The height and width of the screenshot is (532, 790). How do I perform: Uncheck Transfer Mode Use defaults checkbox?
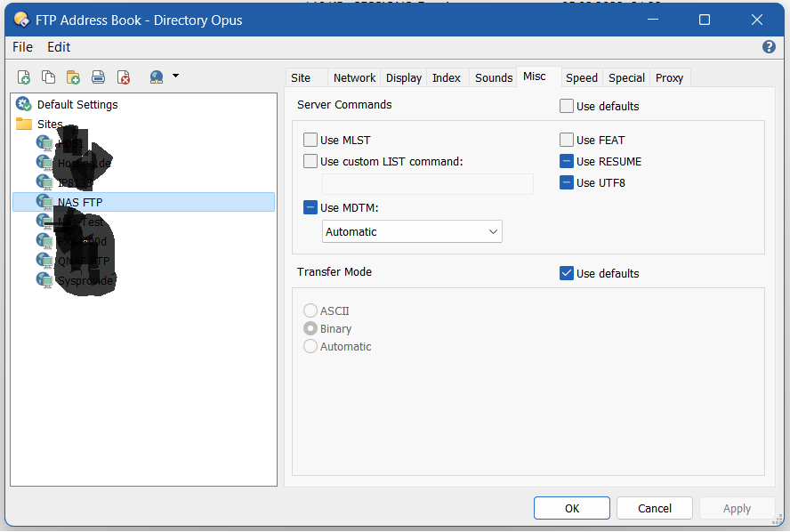point(567,273)
